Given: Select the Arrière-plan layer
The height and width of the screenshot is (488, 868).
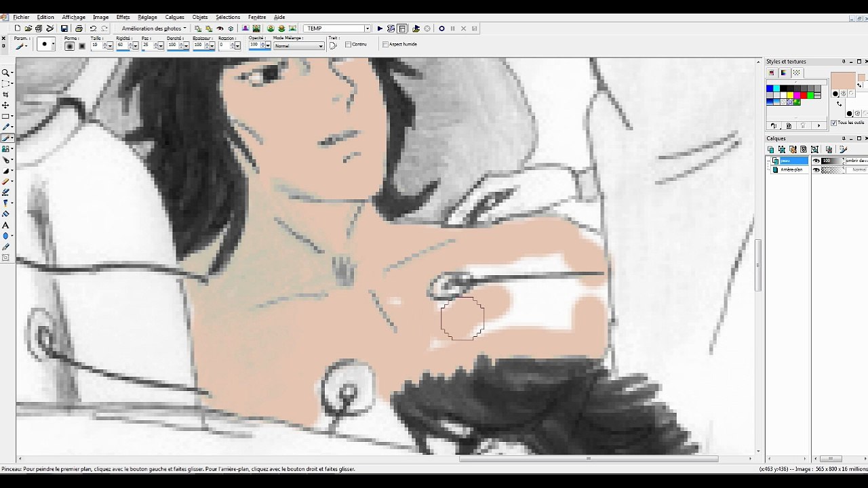Looking at the screenshot, I should [x=790, y=169].
